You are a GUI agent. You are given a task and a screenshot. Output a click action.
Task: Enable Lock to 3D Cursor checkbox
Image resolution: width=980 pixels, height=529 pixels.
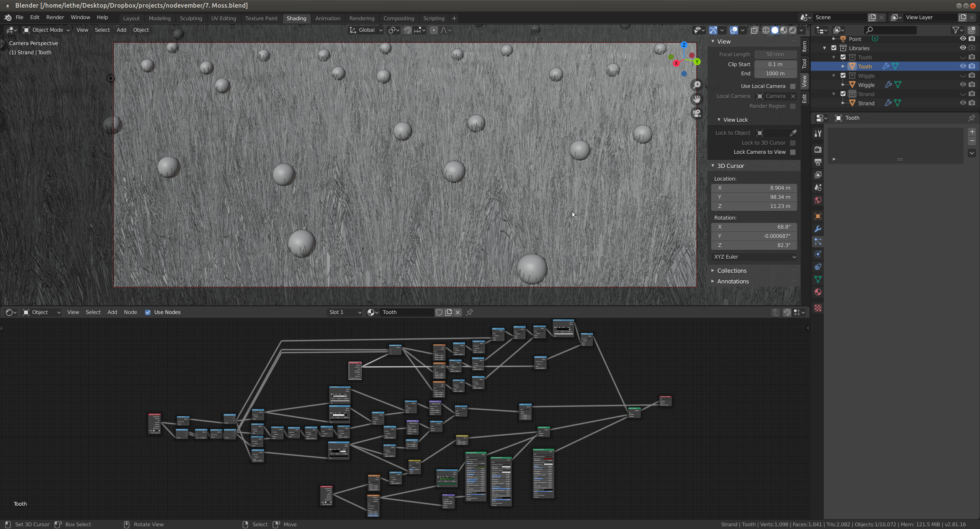793,143
